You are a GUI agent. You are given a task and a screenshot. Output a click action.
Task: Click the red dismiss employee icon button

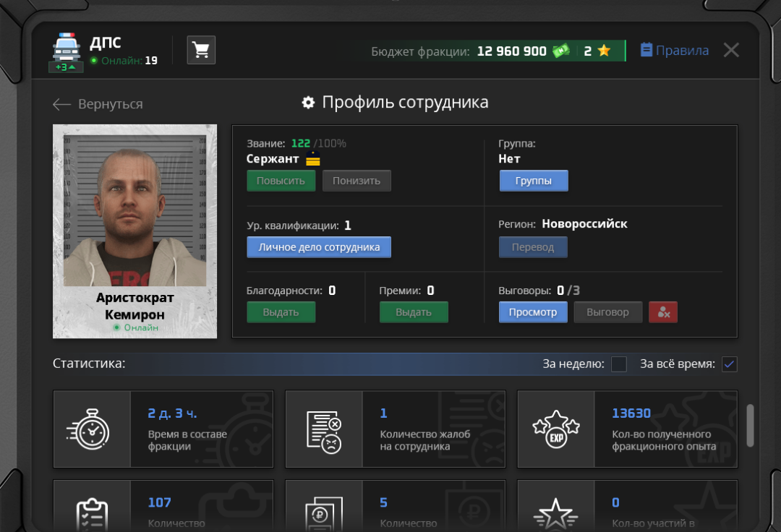click(x=663, y=312)
